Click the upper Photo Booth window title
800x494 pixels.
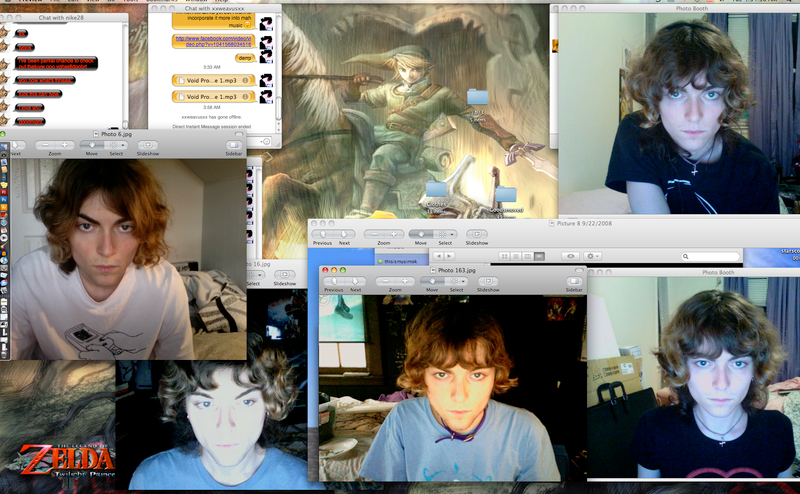[x=691, y=9]
